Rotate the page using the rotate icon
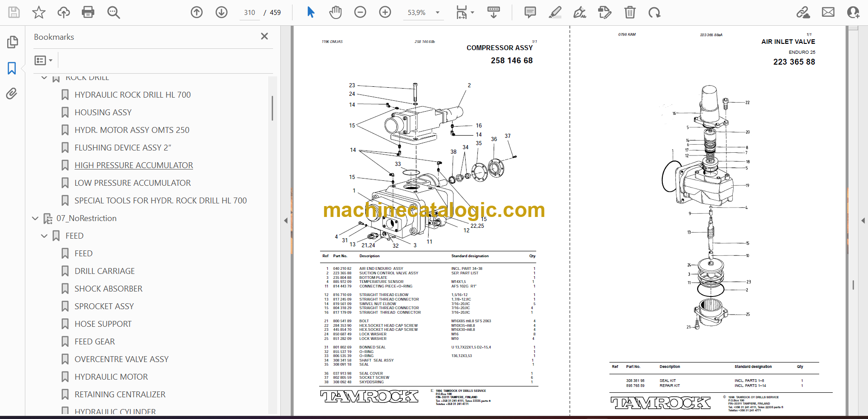Image resolution: width=868 pixels, height=419 pixels. (654, 12)
